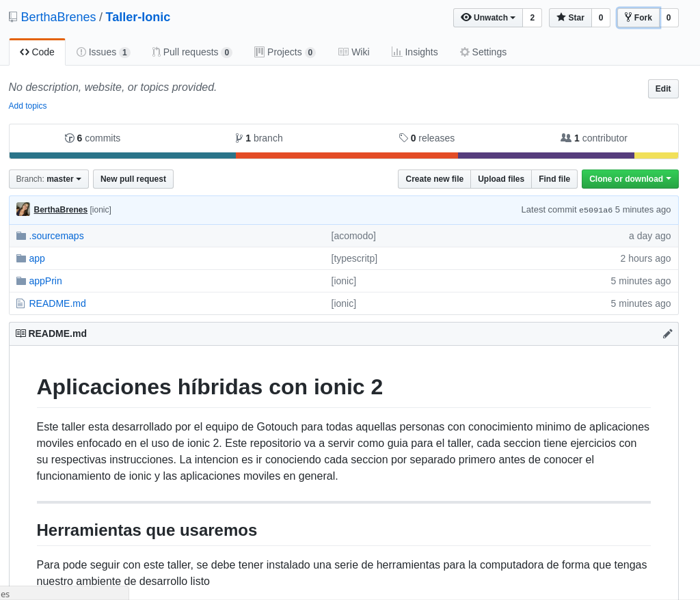Click the teal segment of language bar
Viewport: 700px width, 600px height.
tap(122, 156)
